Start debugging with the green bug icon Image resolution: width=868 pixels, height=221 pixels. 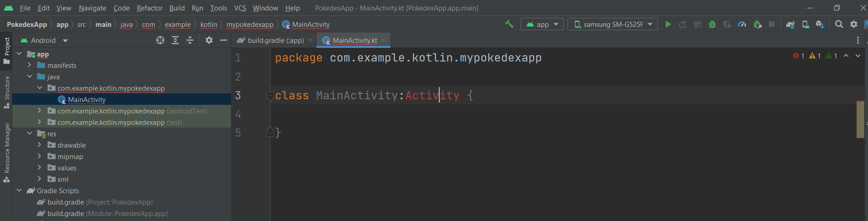[x=712, y=24]
